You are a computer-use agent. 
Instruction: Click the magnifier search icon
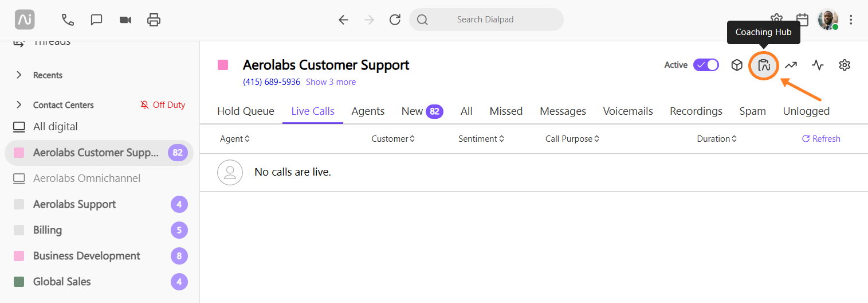(x=422, y=20)
